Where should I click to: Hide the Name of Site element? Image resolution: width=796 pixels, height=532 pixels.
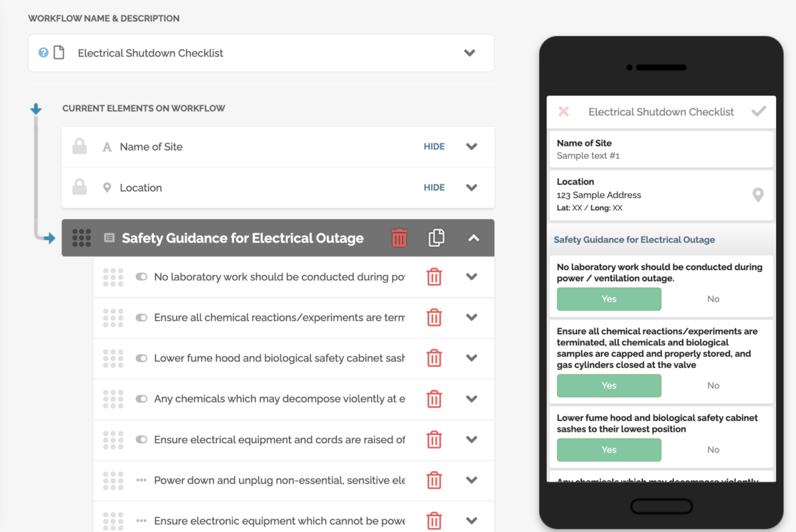click(x=434, y=147)
